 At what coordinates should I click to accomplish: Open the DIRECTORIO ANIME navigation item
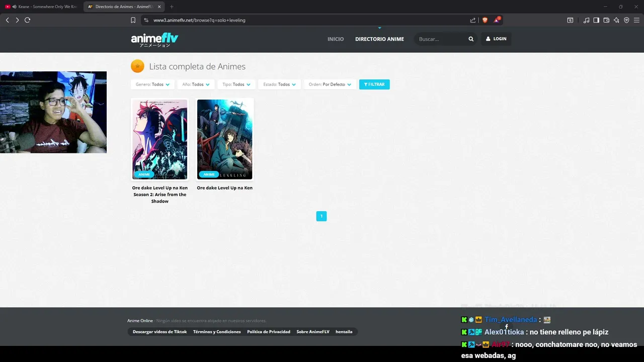point(379,39)
